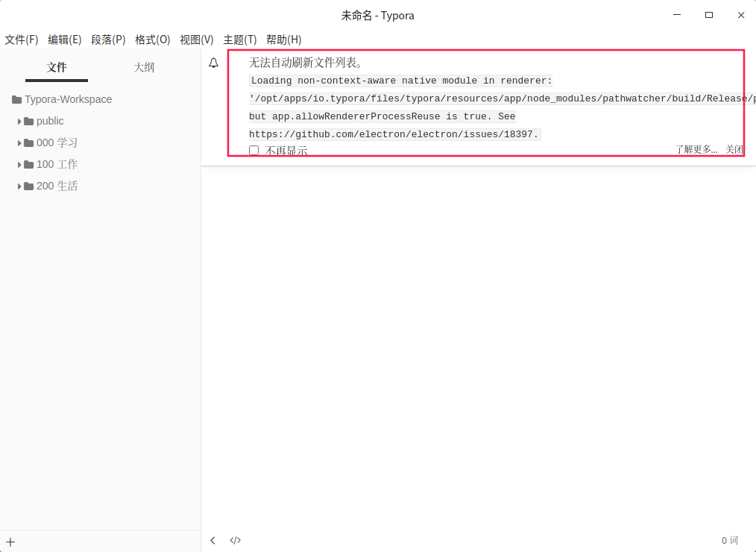Maximize the Typora window

pyautogui.click(x=709, y=15)
